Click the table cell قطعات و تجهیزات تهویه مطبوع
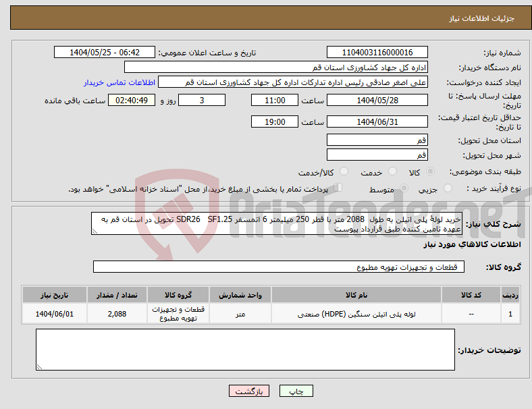Image resolution: width=532 pixels, height=409 pixels. click(x=178, y=314)
